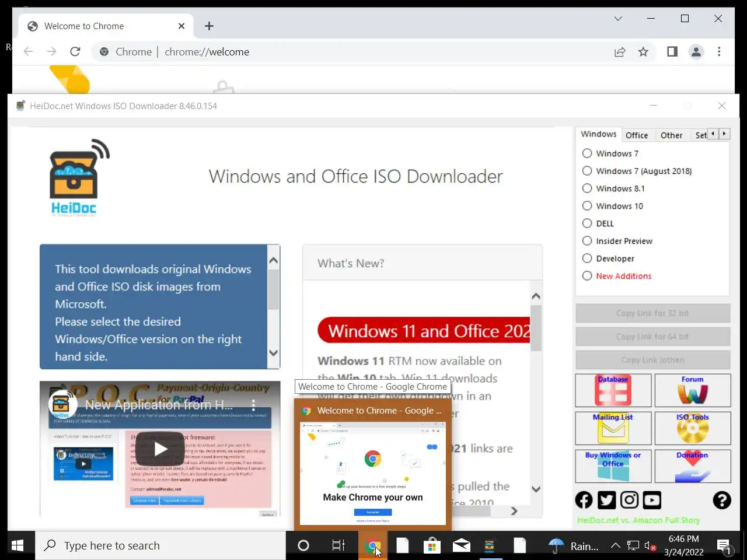Click the HeiDoc downloader taskbar icon
The width and height of the screenshot is (747, 560).
490,545
